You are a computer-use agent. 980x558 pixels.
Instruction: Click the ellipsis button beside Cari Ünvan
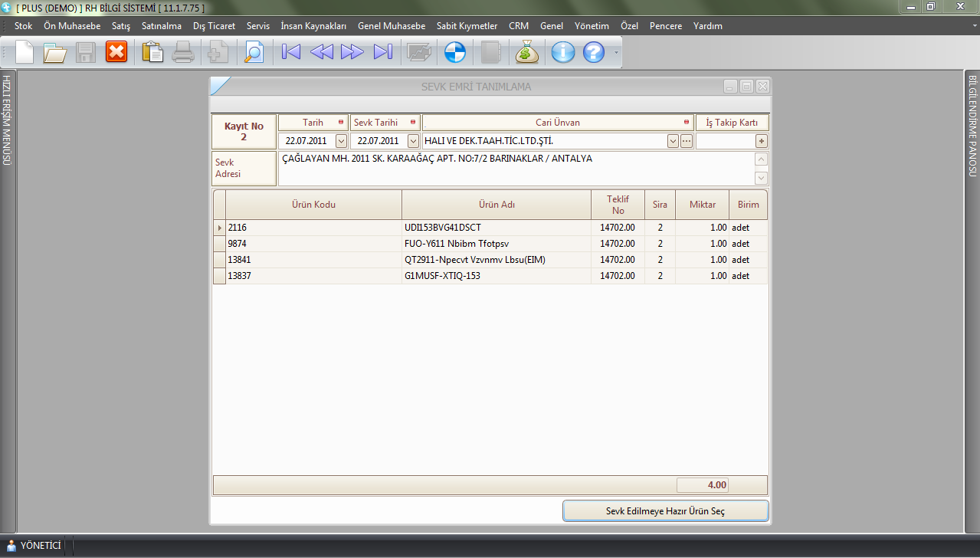687,141
